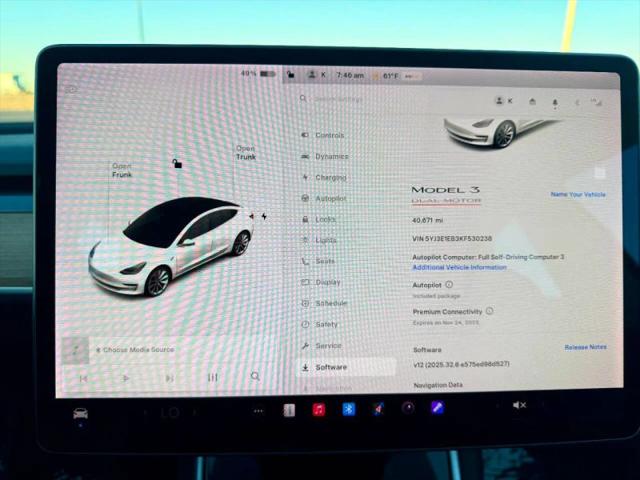
Task: Open the media equalizer icon
Action: (213, 378)
